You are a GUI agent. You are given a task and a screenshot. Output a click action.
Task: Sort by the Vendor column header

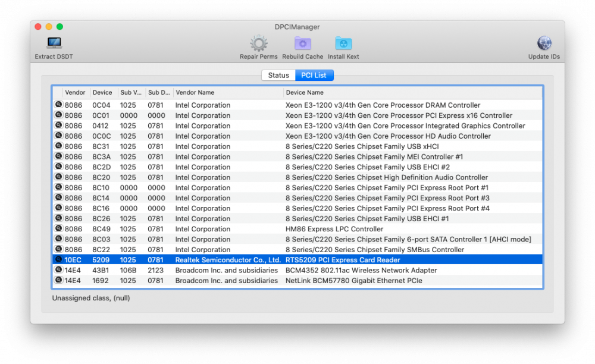pos(75,93)
